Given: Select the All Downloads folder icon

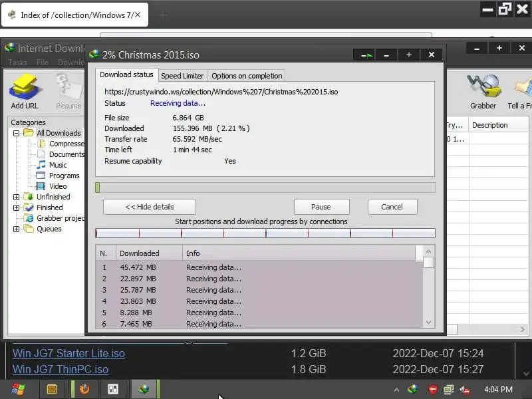Looking at the screenshot, I should pos(28,132).
